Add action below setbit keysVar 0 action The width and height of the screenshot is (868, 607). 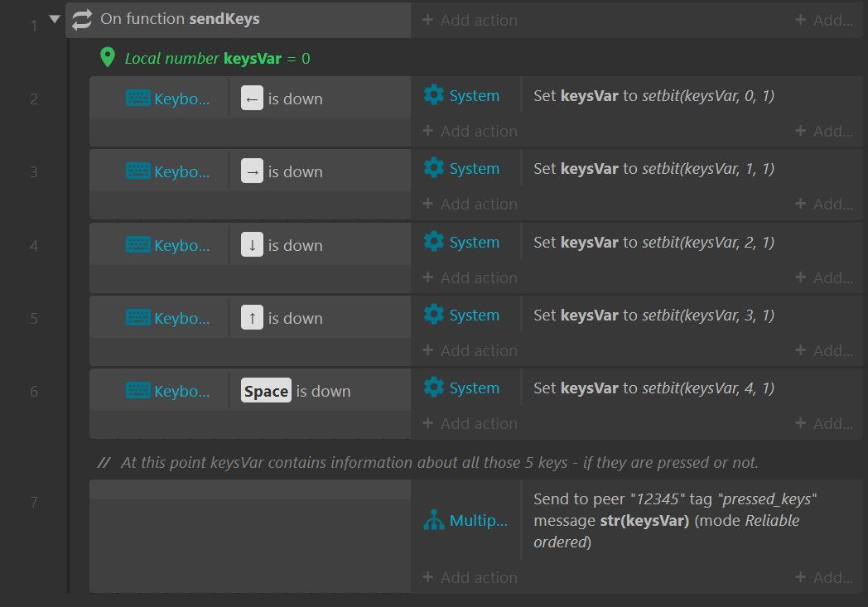tap(470, 131)
